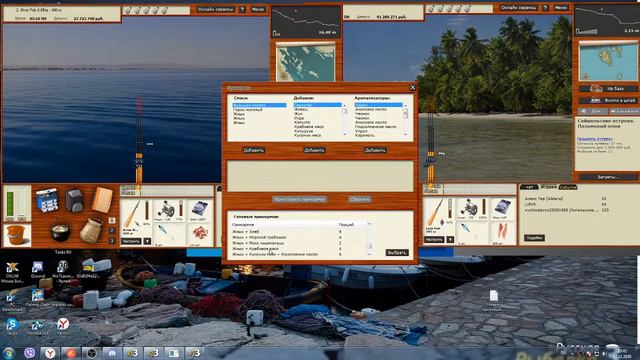Screen dimensions: 640x360
Task: Select the red bait slot in left game
Action: click(200, 235)
